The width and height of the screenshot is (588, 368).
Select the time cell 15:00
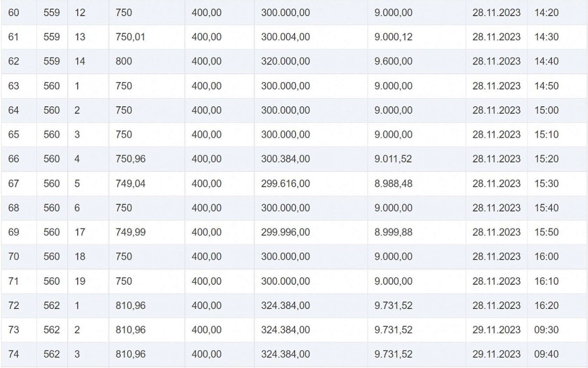click(546, 110)
